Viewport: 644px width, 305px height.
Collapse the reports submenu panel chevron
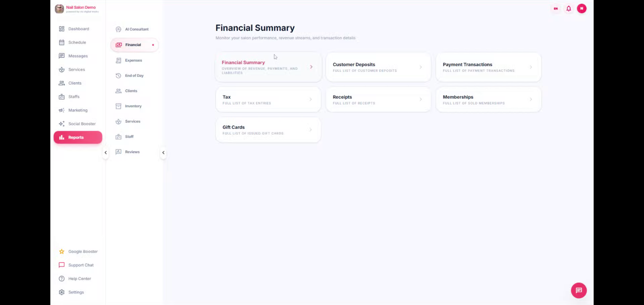coord(163,152)
